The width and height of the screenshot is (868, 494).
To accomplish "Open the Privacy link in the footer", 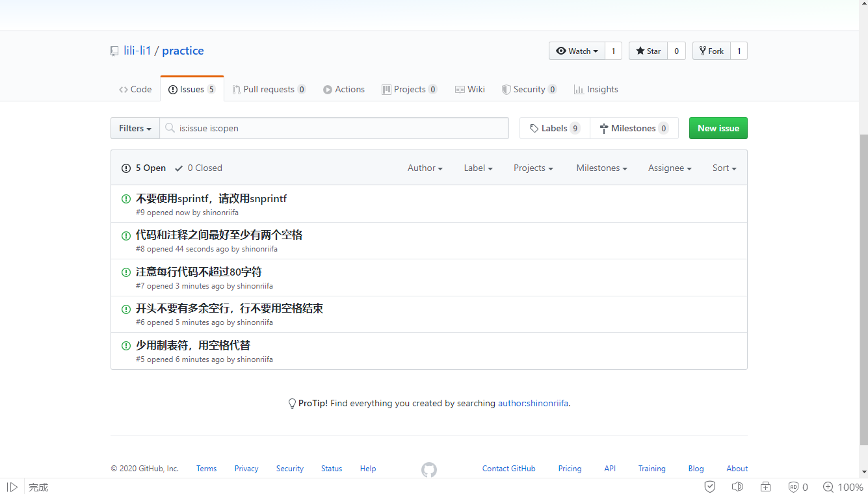I will (246, 469).
